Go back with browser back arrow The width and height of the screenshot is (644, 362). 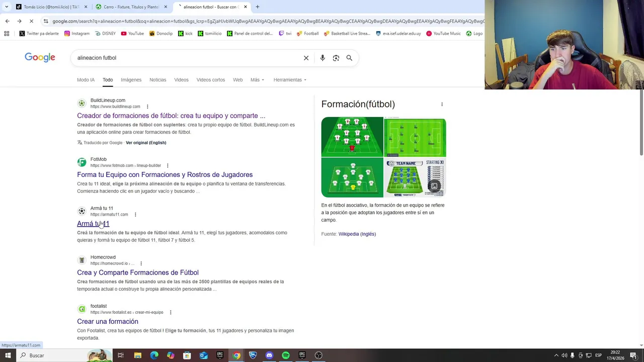tap(7, 21)
